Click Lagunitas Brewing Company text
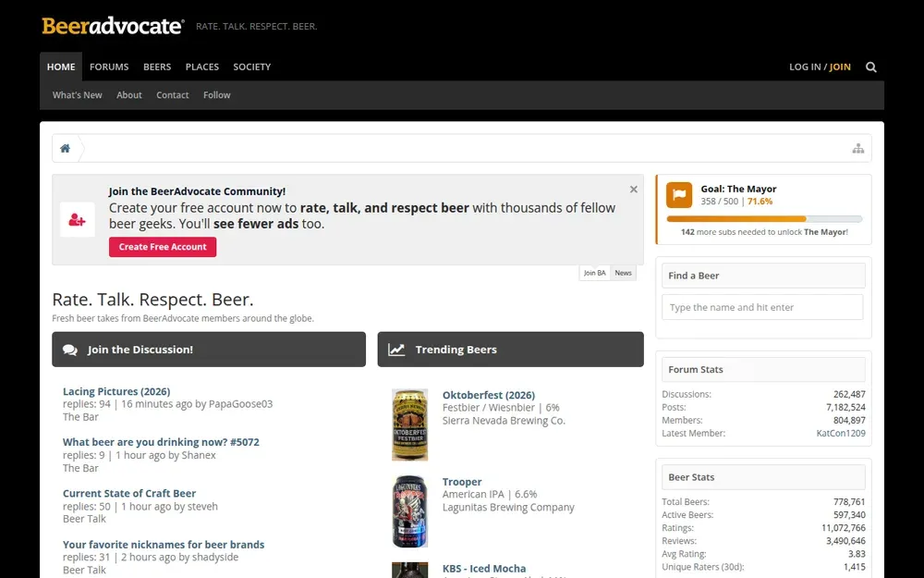Image resolution: width=924 pixels, height=578 pixels. tap(508, 507)
